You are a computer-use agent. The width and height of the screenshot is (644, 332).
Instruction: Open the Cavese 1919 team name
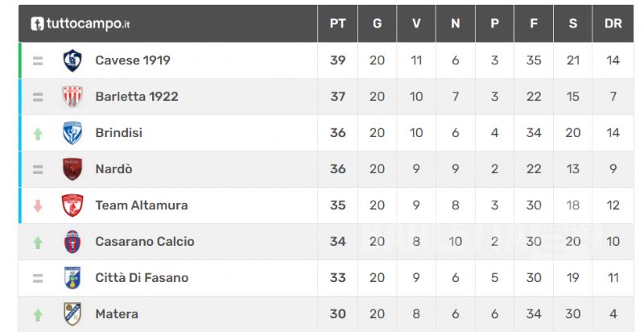(133, 60)
